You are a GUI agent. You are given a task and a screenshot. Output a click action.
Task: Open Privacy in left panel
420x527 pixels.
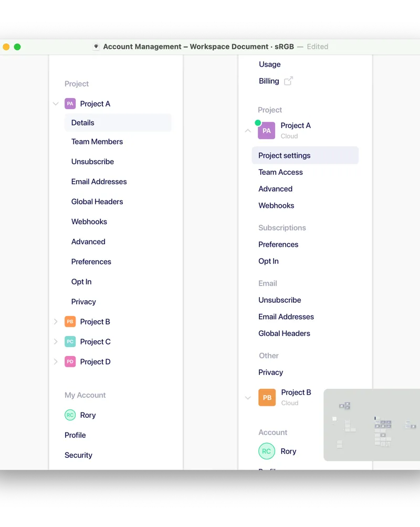(83, 302)
